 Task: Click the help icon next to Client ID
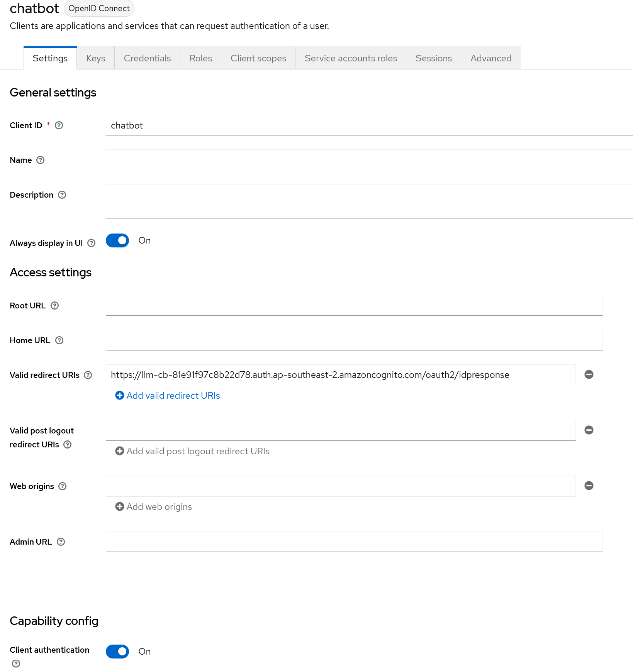point(59,125)
